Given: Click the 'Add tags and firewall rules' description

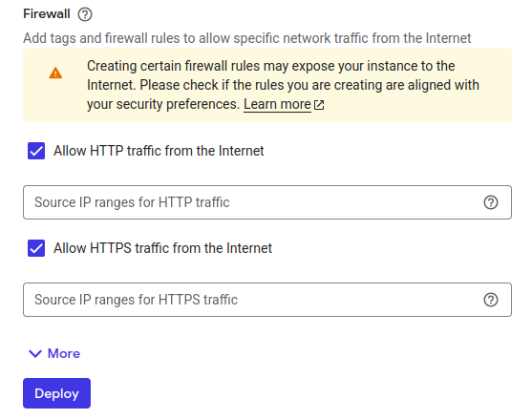Looking at the screenshot, I should point(247,38).
